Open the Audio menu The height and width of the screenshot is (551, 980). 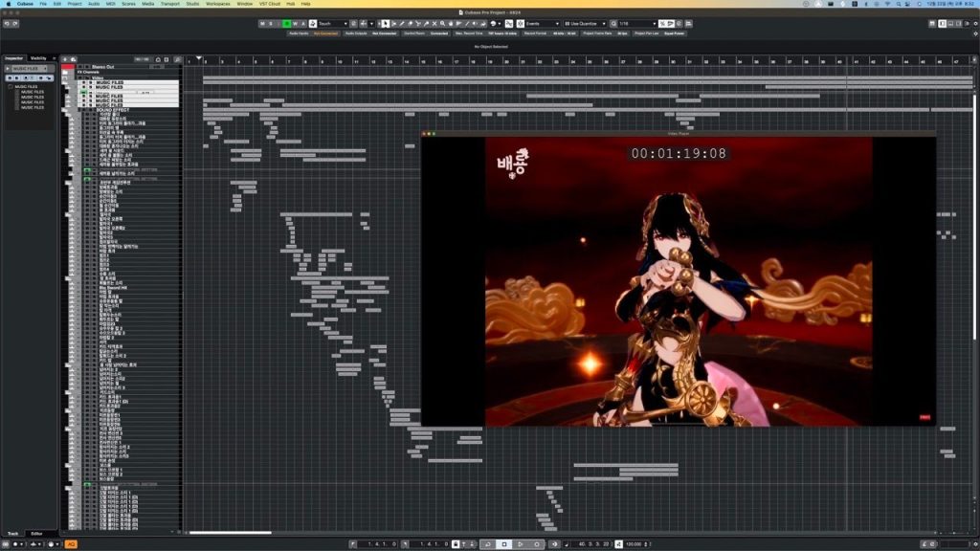94,4
